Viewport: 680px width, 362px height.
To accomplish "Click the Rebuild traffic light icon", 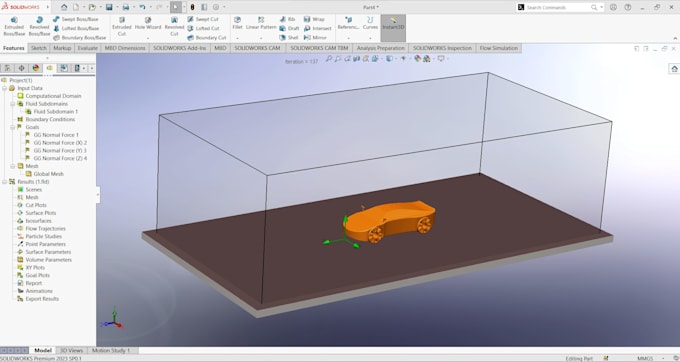I will (x=192, y=7).
